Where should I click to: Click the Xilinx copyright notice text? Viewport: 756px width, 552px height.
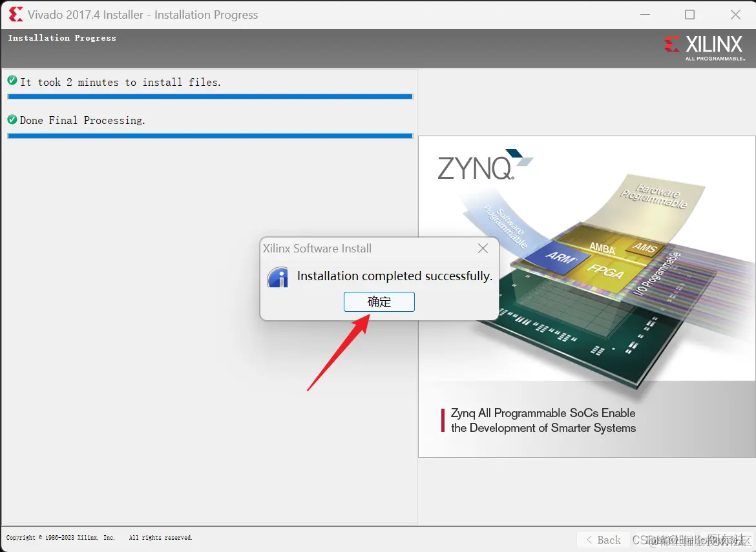click(99, 538)
